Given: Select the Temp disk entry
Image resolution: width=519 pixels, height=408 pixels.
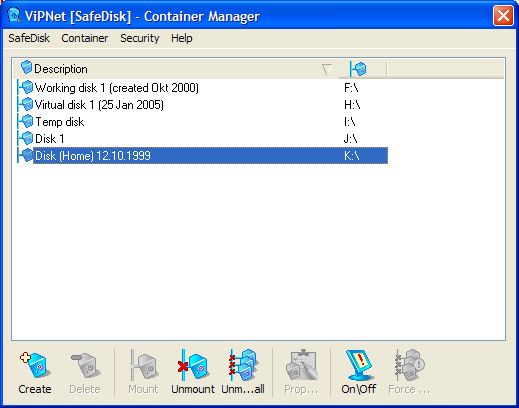Looking at the screenshot, I should click(x=202, y=122).
